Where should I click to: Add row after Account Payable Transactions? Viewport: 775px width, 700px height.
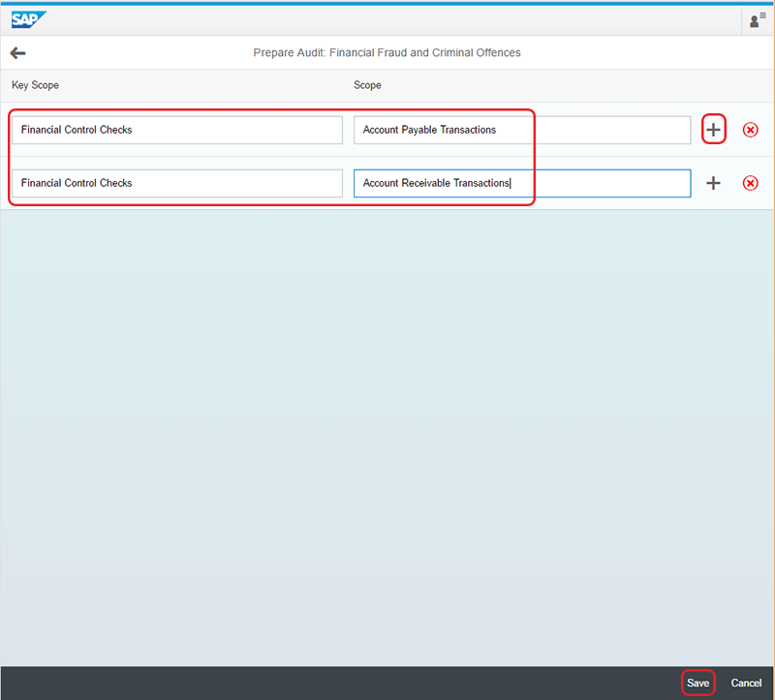tap(713, 130)
